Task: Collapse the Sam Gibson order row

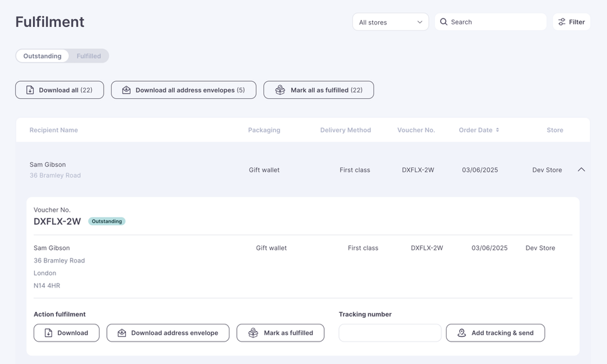Action: click(581, 169)
